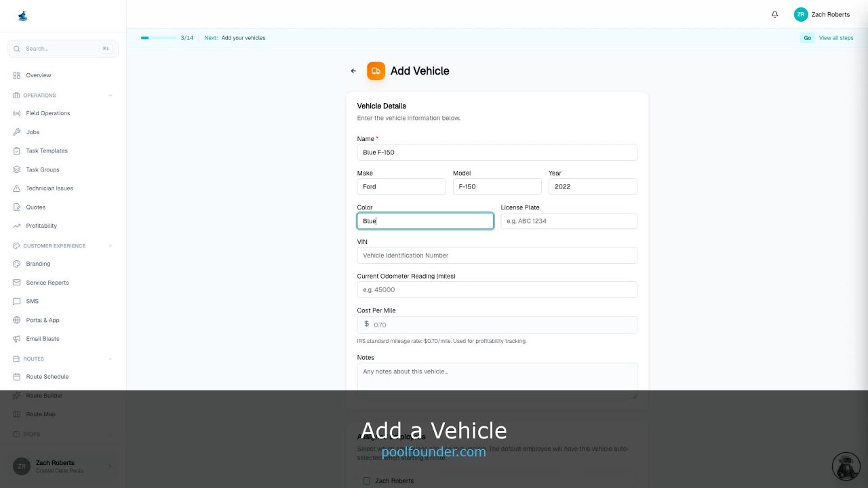Click the Portal & App globe icon
The width and height of the screenshot is (868, 488).
[x=17, y=320]
